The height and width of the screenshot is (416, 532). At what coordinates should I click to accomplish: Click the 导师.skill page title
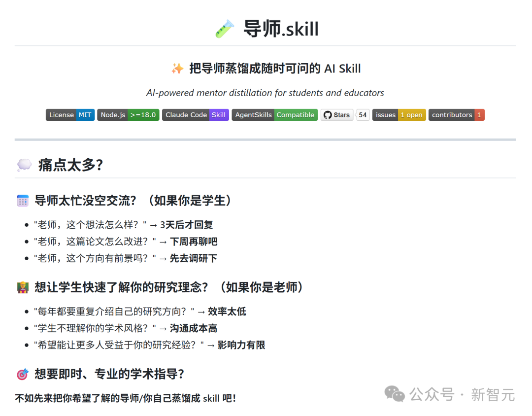(280, 28)
